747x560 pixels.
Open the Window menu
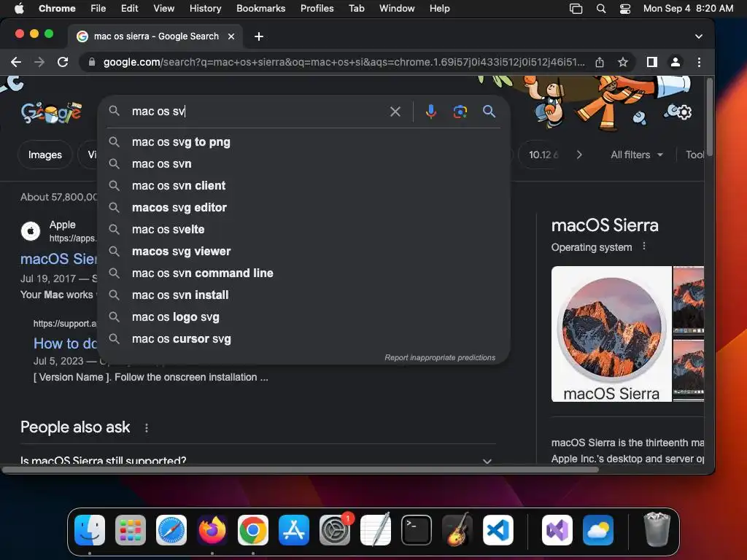[x=397, y=9]
